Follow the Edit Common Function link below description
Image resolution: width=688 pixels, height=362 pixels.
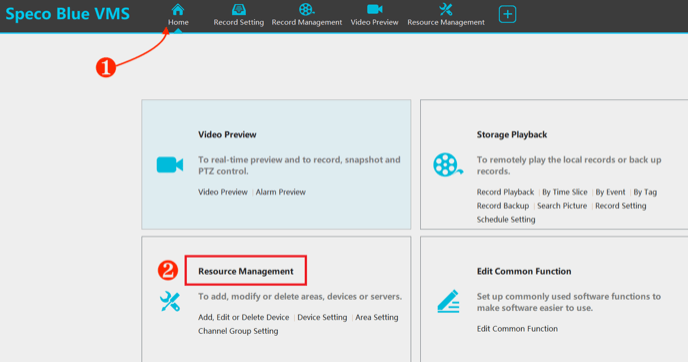pos(517,329)
